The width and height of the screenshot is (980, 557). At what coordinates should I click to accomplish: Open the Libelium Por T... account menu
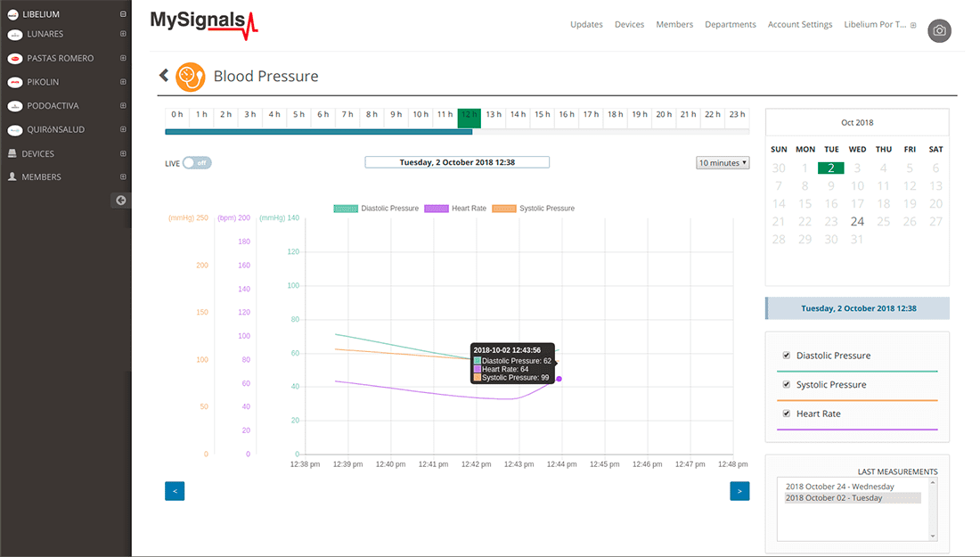pyautogui.click(x=880, y=24)
